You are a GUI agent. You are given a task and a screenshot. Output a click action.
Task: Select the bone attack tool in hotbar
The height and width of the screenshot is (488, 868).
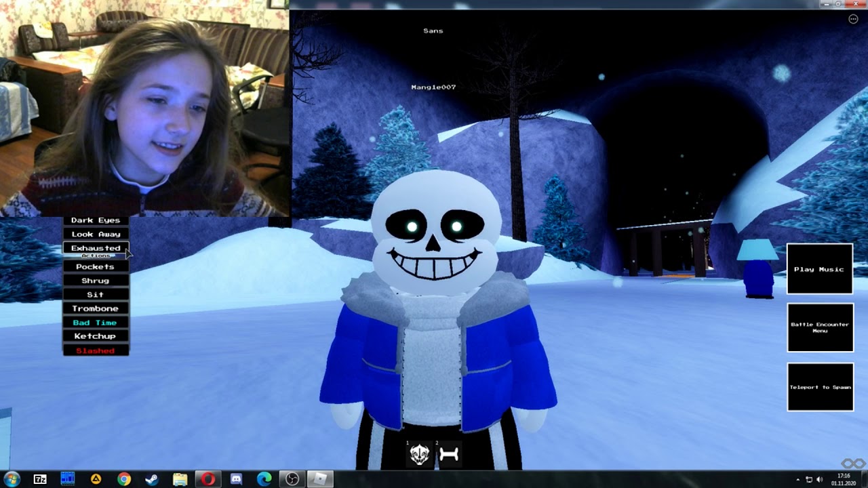(x=449, y=454)
